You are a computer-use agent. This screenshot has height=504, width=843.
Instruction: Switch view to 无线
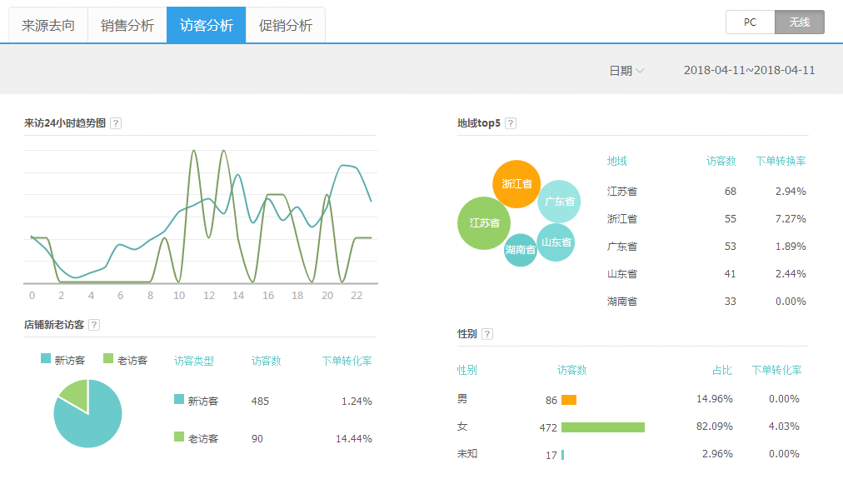(799, 22)
